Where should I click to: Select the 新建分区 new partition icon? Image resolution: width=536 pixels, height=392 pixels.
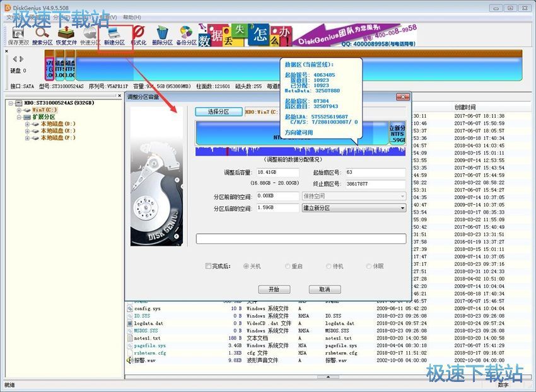(115, 35)
